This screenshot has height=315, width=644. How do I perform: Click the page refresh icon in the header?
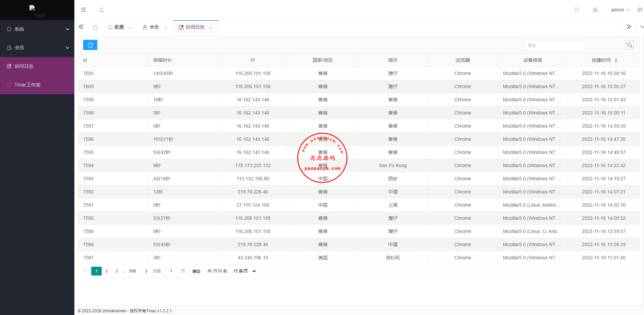pyautogui.click(x=102, y=10)
